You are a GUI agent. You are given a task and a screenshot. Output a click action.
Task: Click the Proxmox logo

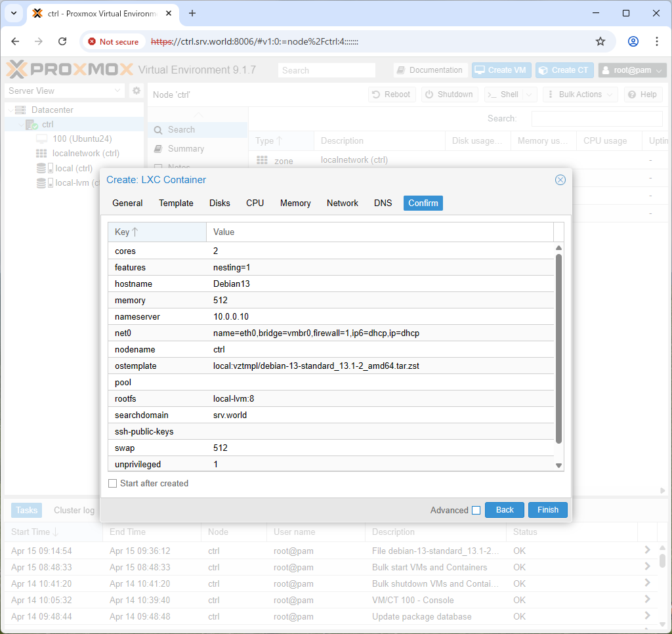coord(70,70)
